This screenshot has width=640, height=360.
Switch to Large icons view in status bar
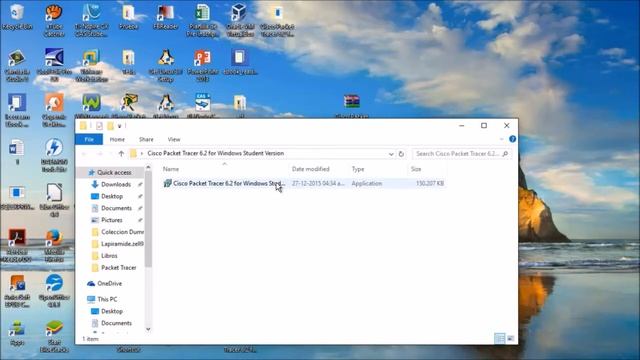tap(510, 338)
